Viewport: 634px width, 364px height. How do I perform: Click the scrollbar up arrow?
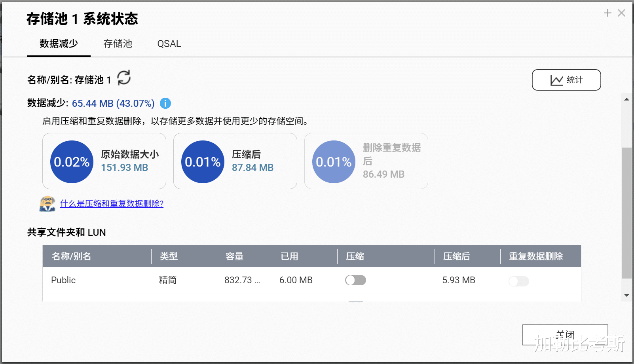(626, 99)
